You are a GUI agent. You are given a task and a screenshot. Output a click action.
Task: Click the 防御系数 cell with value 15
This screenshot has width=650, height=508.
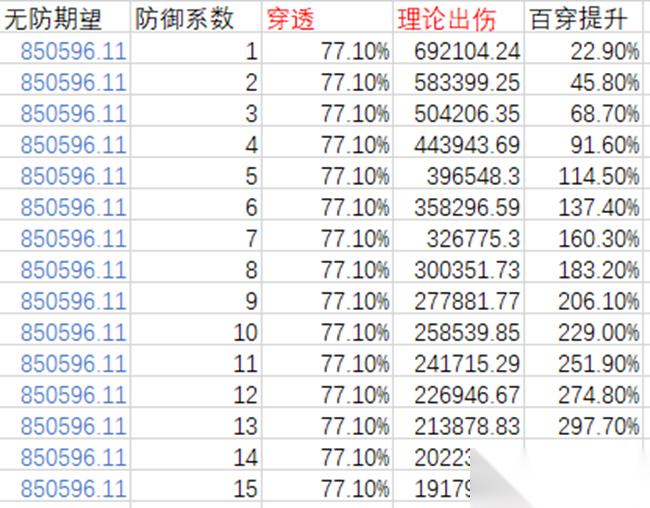click(x=197, y=489)
